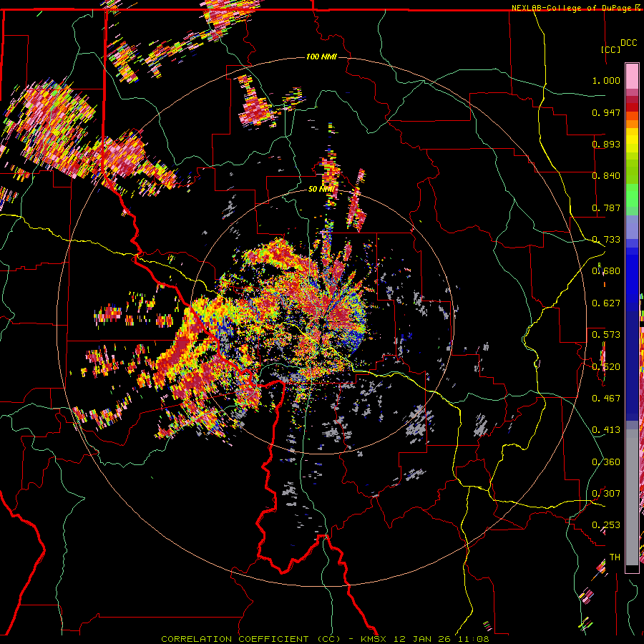Select the 0.840 scale value
The height and width of the screenshot is (644, 644).
(606, 176)
